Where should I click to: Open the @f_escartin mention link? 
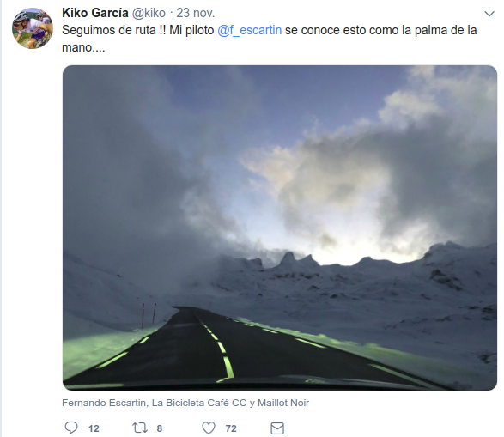point(250,30)
